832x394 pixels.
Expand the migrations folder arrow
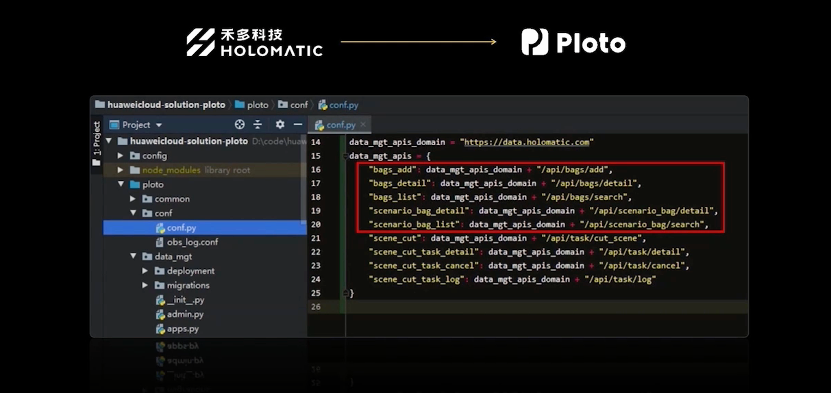click(145, 285)
